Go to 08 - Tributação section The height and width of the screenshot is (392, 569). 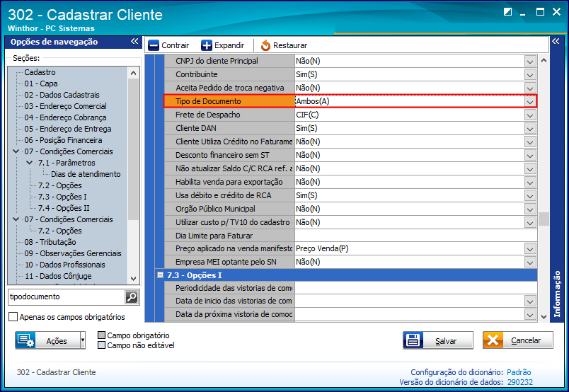(50, 242)
